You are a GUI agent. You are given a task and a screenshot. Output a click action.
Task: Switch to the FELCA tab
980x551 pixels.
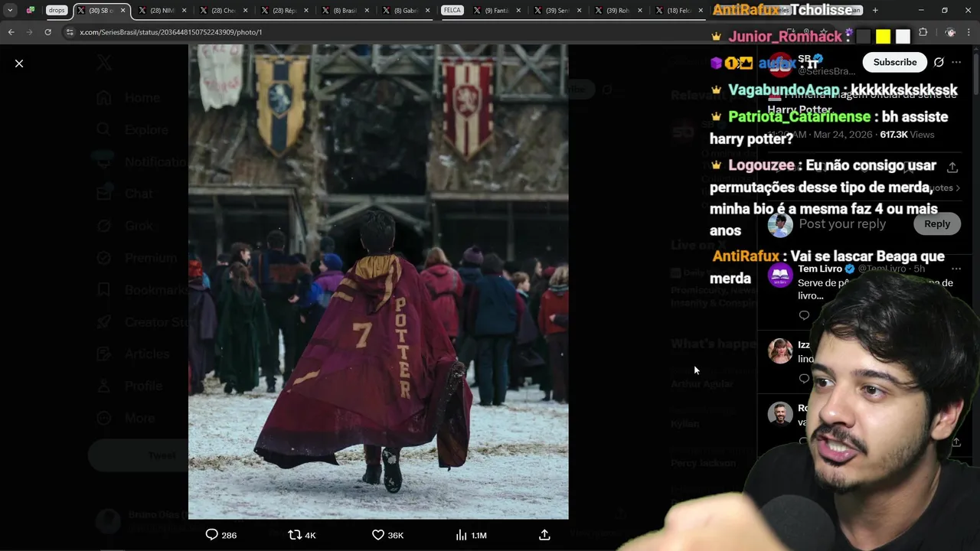click(x=452, y=10)
